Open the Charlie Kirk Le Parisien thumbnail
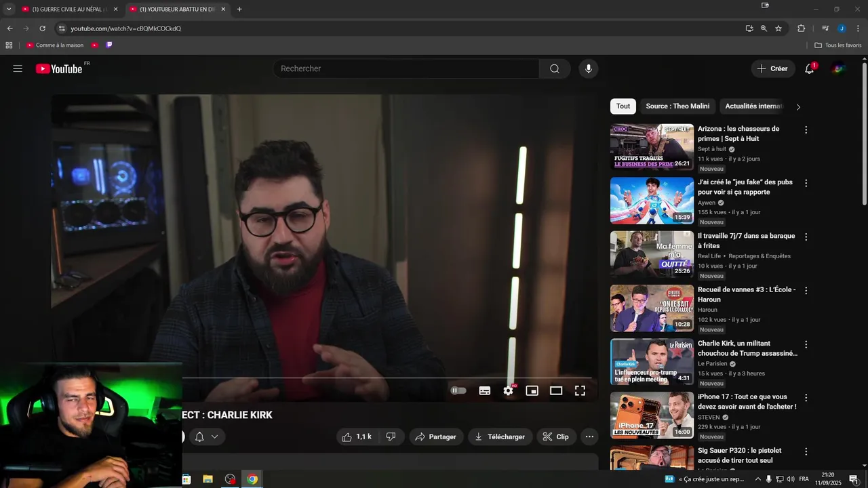868x488 pixels. (x=652, y=361)
